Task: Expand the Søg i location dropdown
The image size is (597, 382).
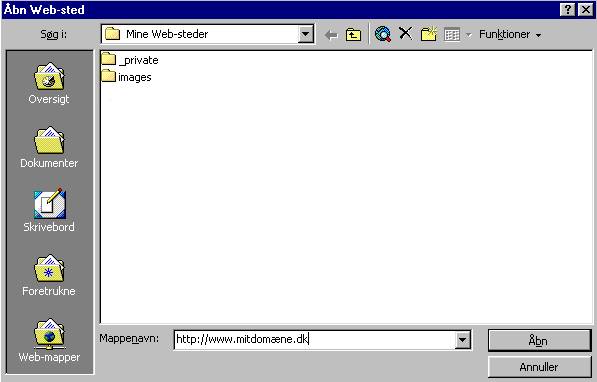Action: coord(305,34)
